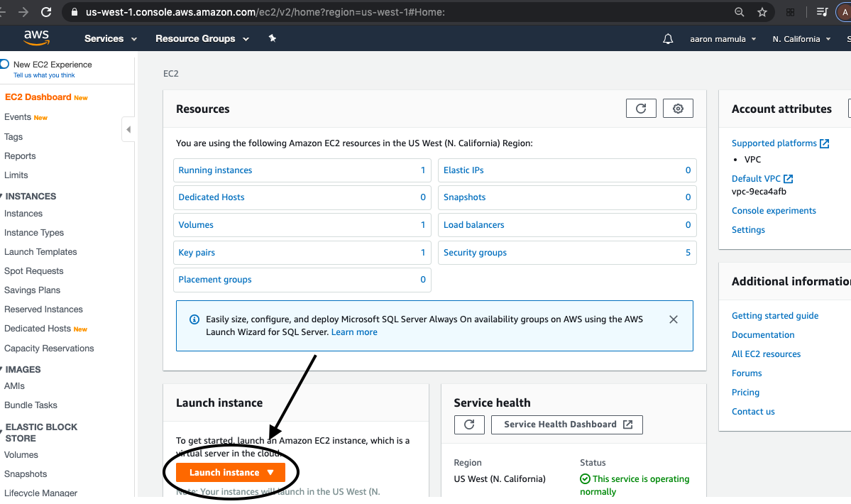
Task: Click the browser address bar URL
Action: pyautogui.click(x=265, y=12)
